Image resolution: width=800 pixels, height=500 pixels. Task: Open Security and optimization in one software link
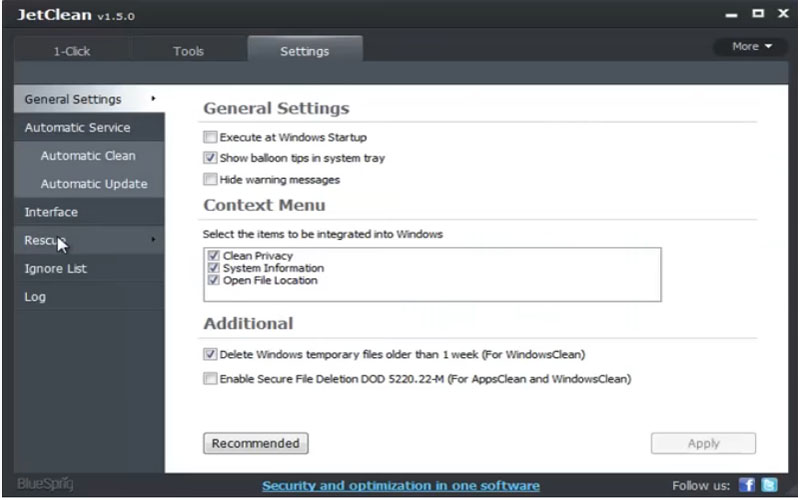(x=401, y=485)
